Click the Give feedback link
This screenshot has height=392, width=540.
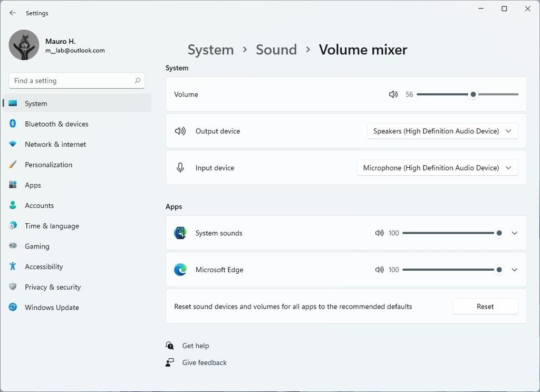tap(204, 362)
